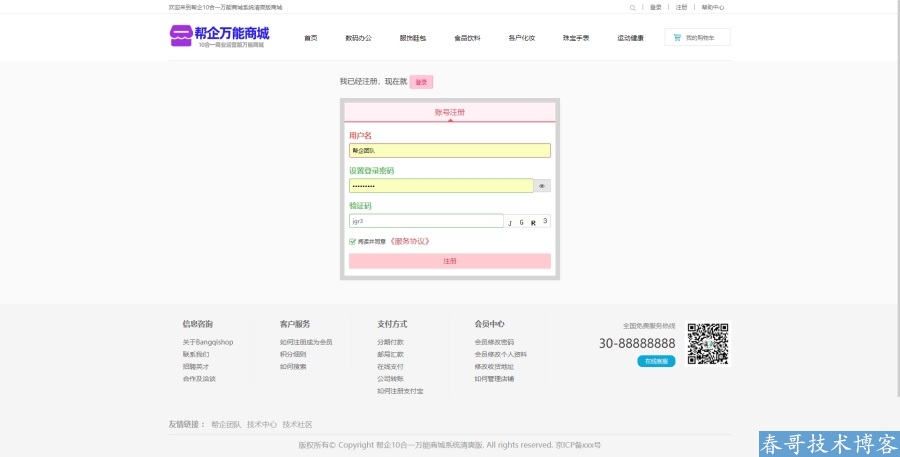Click the 帮企万能商城 store logo
This screenshot has width=900, height=457.
219,36
